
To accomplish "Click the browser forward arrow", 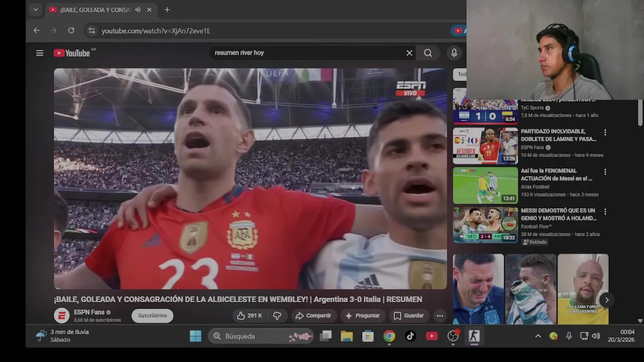I will (x=54, y=31).
